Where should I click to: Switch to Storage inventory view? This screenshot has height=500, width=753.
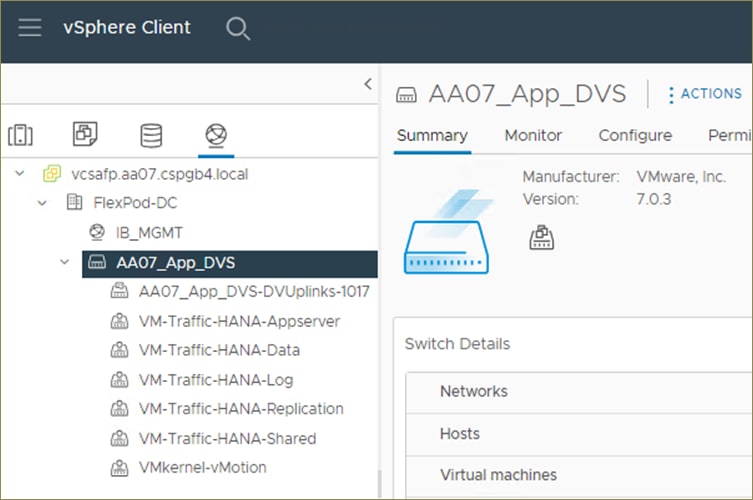point(151,135)
